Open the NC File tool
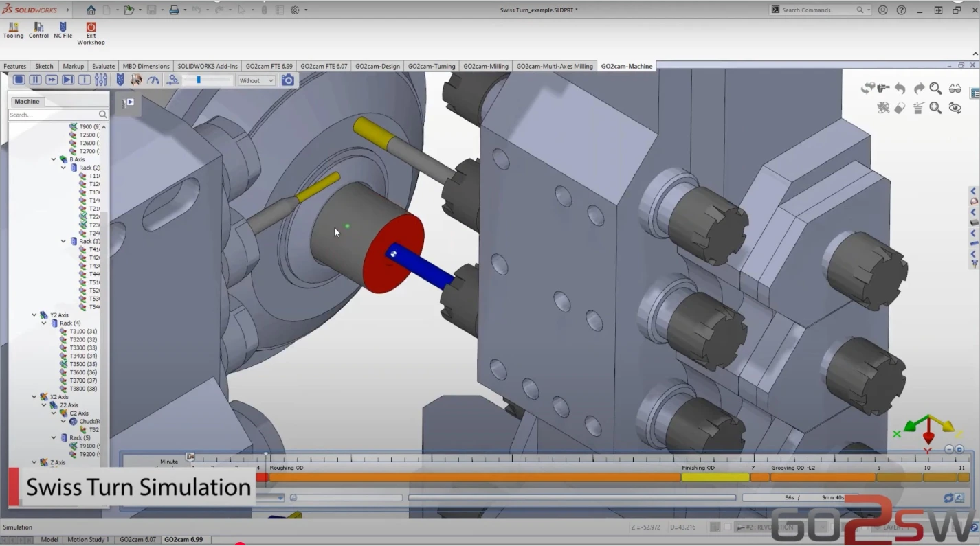 tap(63, 31)
